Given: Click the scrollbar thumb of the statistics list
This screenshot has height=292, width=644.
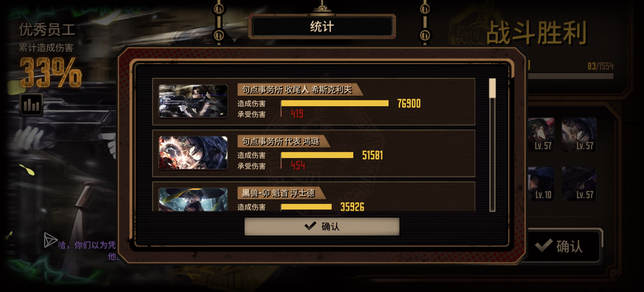Looking at the screenshot, I should coord(492,88).
